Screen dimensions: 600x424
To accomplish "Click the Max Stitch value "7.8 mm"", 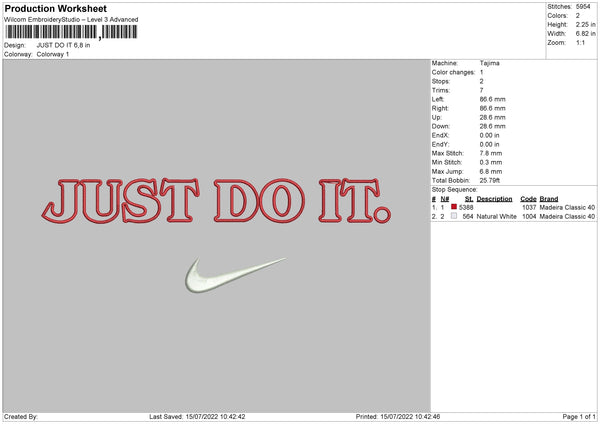I will click(491, 153).
